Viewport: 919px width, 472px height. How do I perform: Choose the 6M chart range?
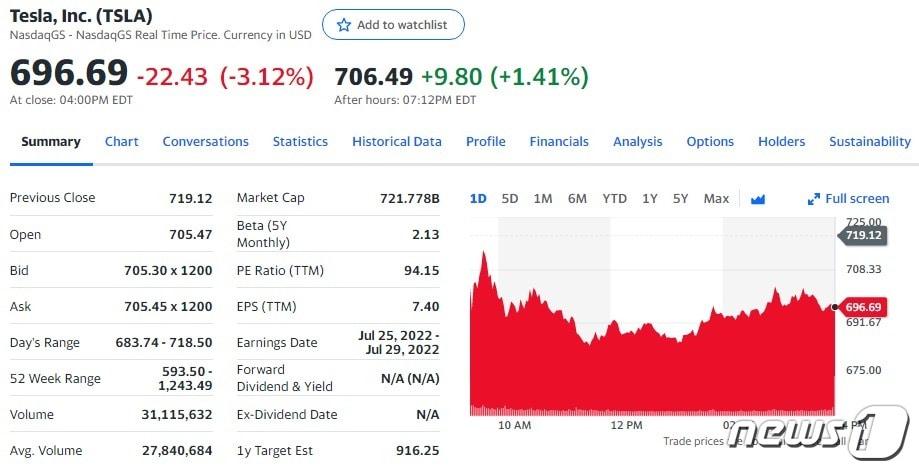(x=577, y=199)
